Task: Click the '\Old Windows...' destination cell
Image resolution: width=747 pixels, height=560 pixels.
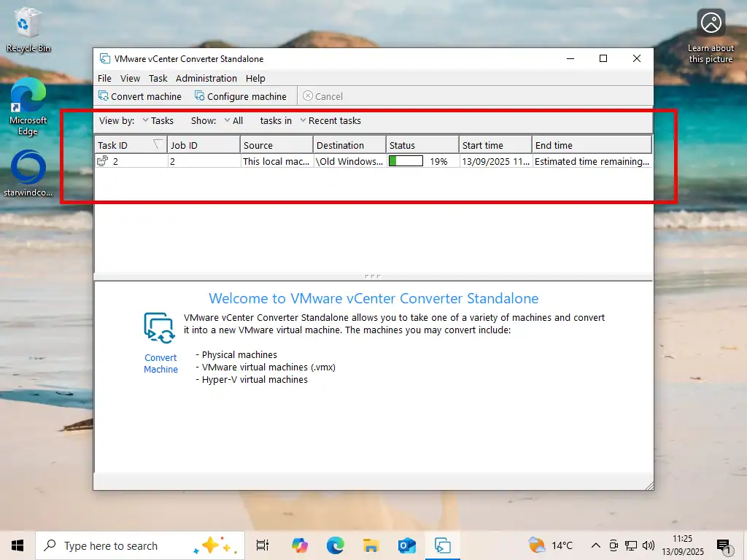Action: pyautogui.click(x=349, y=161)
